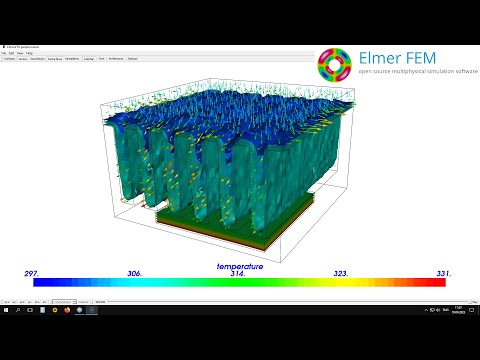Click the Surfaces toolbar button
Image resolution: width=480 pixels, height=360 pixels.
click(x=10, y=59)
